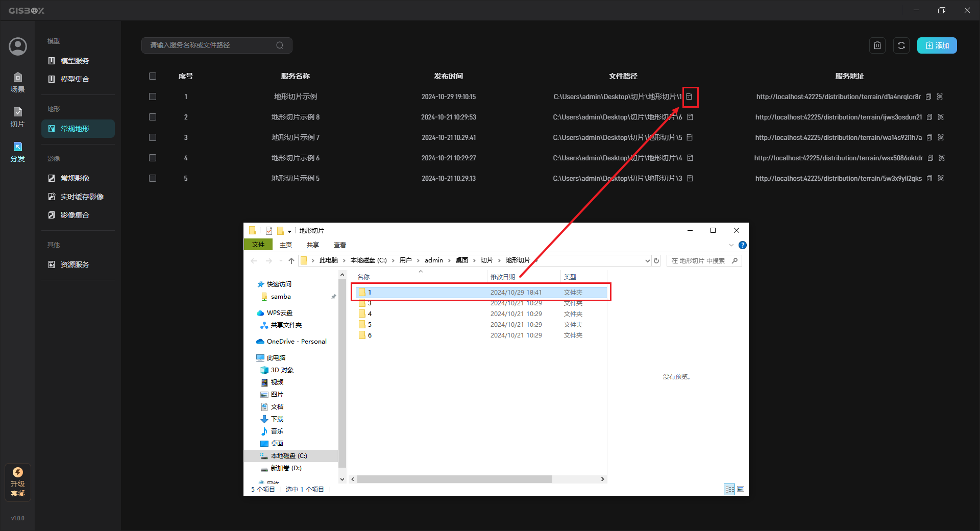980x531 pixels.
Task: Preview the terrain service ending in wa14s92i1h7a
Action: pos(941,137)
